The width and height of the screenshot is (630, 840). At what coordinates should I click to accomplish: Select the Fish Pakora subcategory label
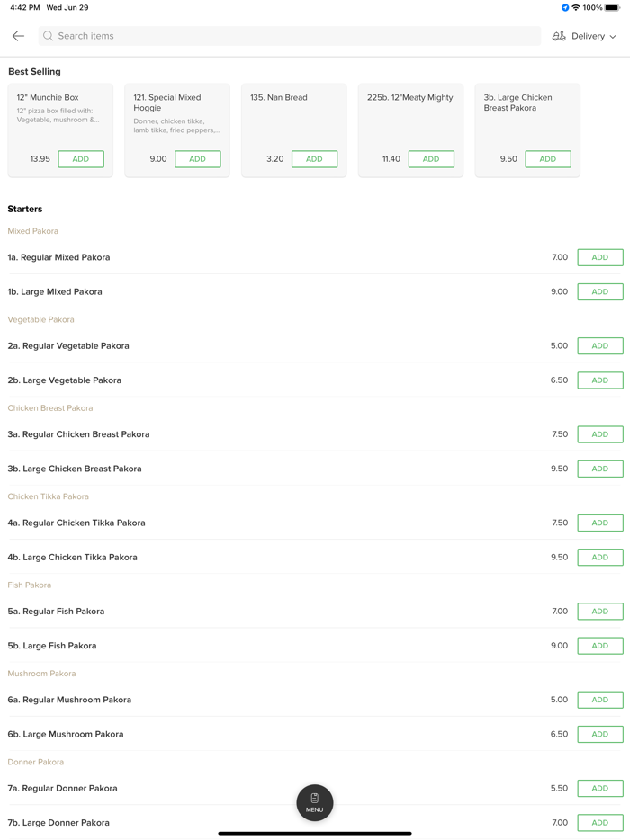[x=30, y=585]
